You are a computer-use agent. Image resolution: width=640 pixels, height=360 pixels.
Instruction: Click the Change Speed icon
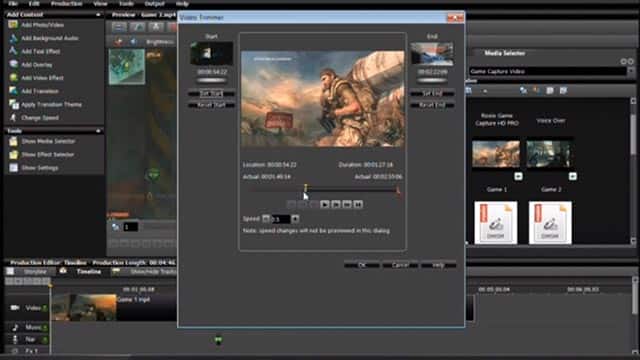[13, 118]
